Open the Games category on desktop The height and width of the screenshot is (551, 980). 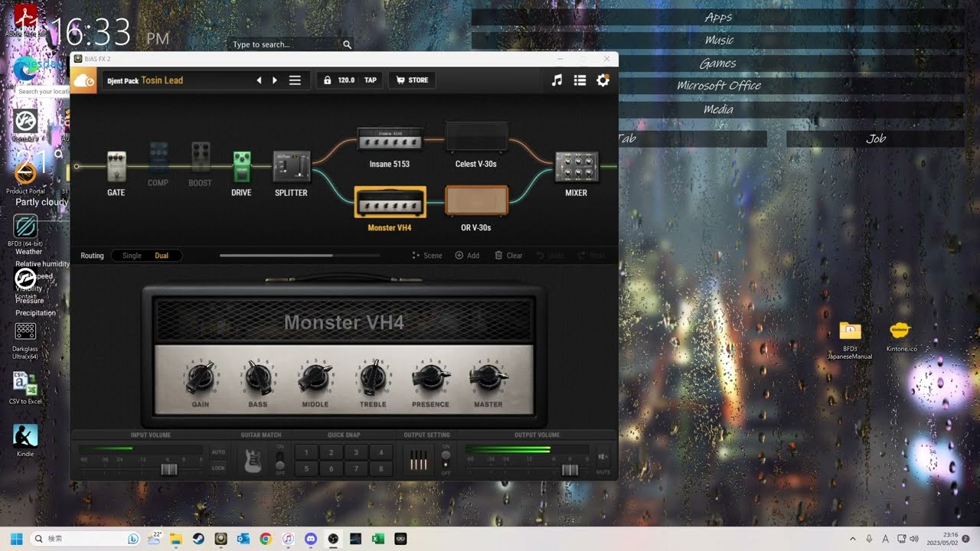point(718,64)
